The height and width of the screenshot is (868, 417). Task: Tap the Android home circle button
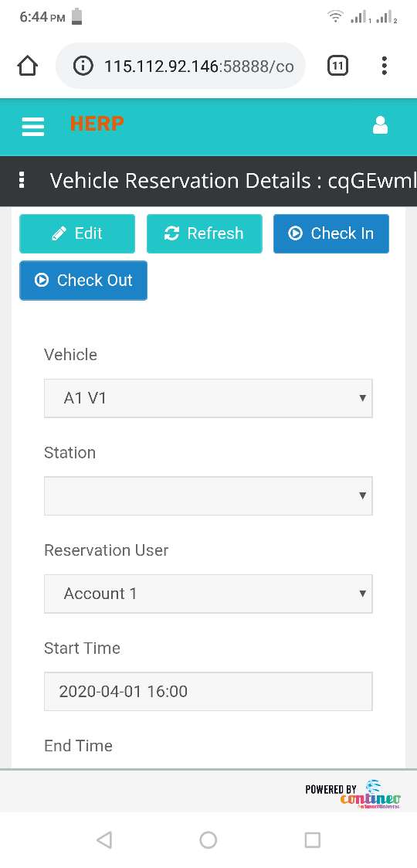[x=208, y=839]
